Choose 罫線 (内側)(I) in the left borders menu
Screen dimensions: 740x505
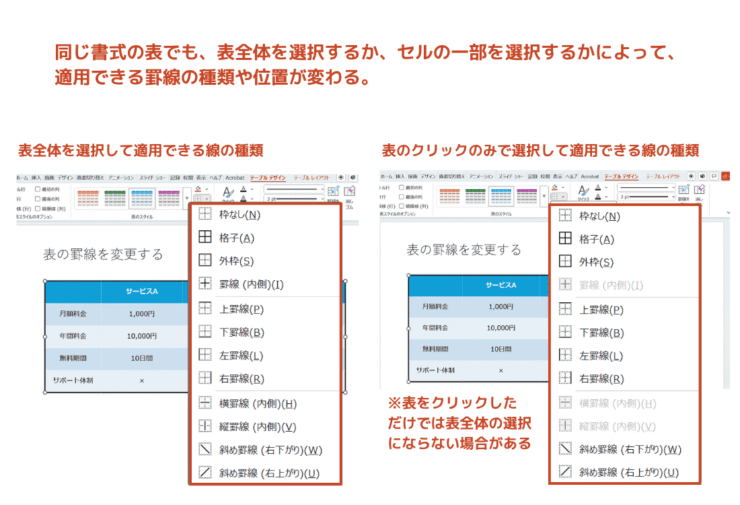tap(265, 284)
